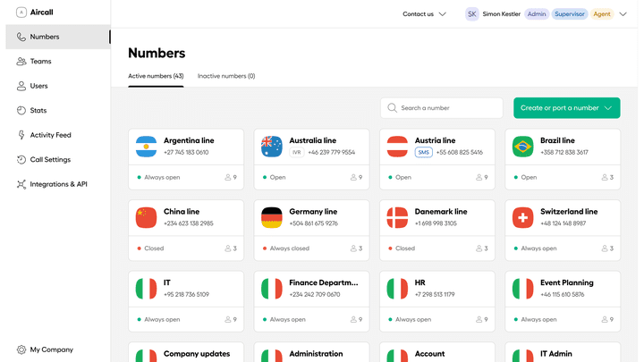
Task: Click the Switzerland flag icon
Action: [523, 217]
